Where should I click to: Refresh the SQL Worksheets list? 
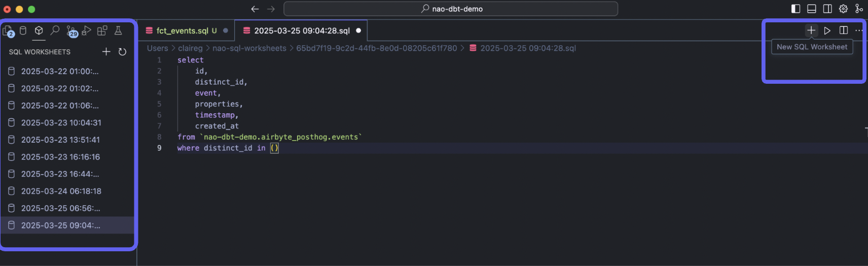coord(122,52)
